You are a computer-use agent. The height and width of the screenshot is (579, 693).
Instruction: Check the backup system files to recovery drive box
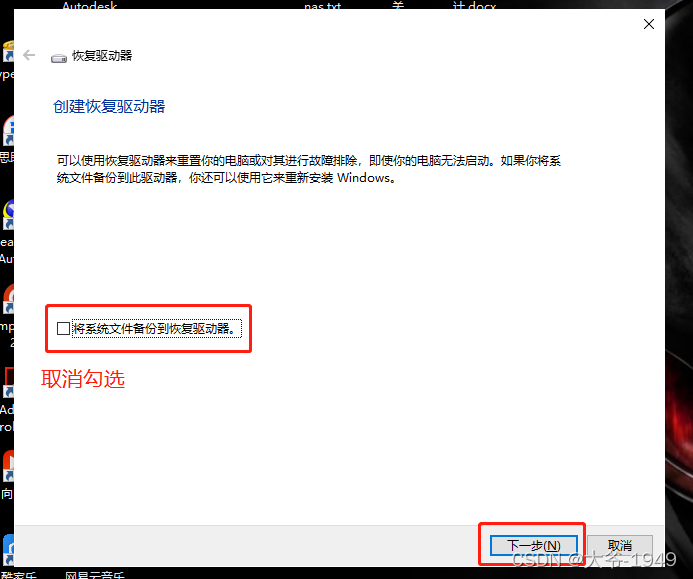point(63,328)
